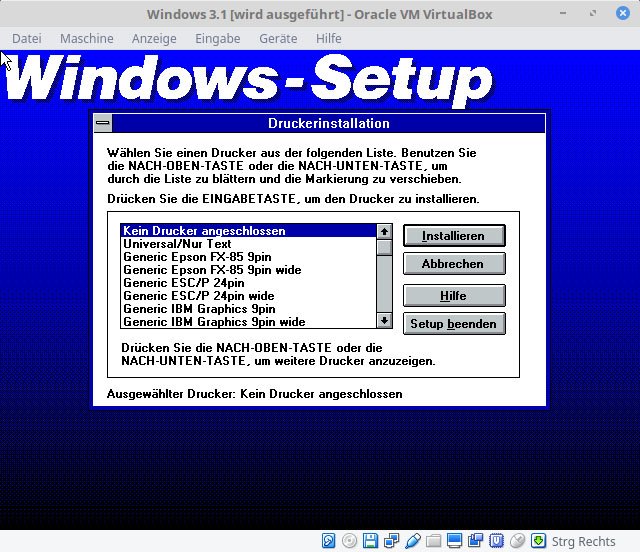Click the Hilfe button in the dialog
Image resolution: width=640 pixels, height=552 pixels.
[x=454, y=296]
